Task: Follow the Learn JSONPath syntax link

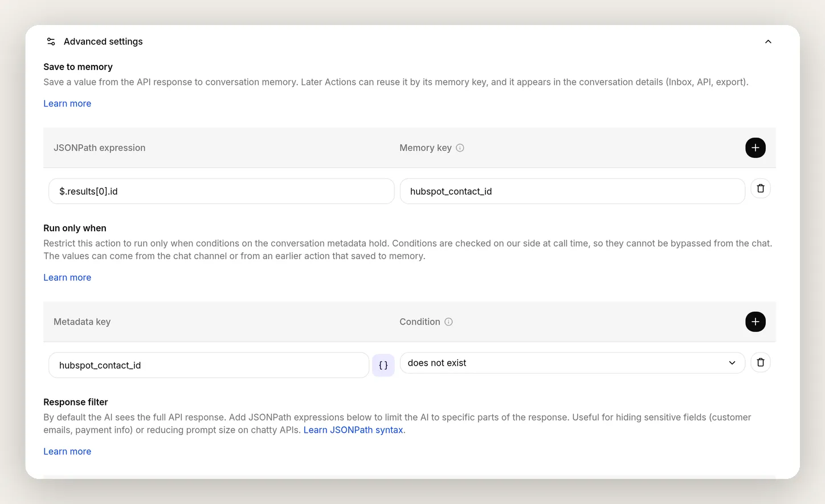Action: (353, 430)
